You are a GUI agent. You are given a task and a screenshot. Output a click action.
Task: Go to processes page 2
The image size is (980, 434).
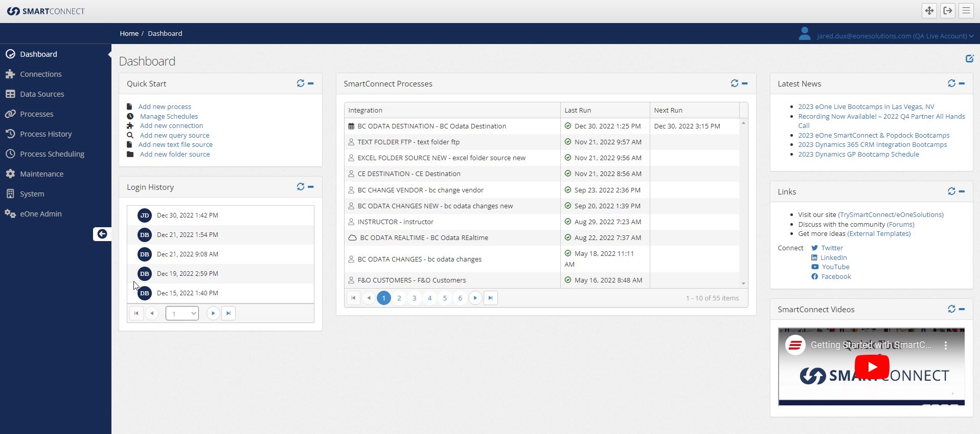tap(399, 298)
